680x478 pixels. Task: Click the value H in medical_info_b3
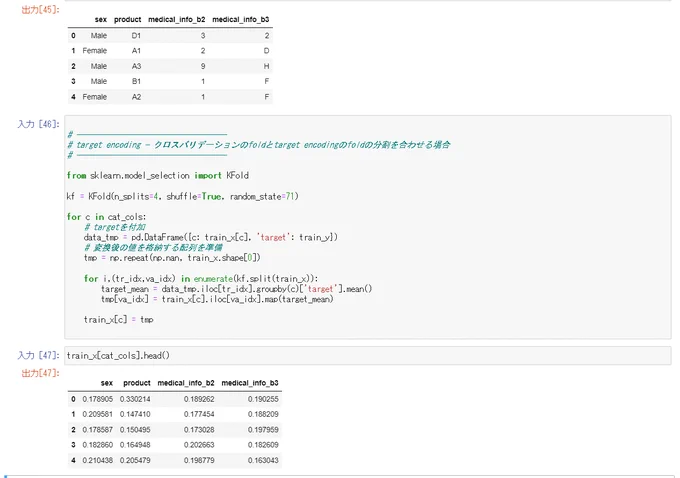click(x=266, y=66)
